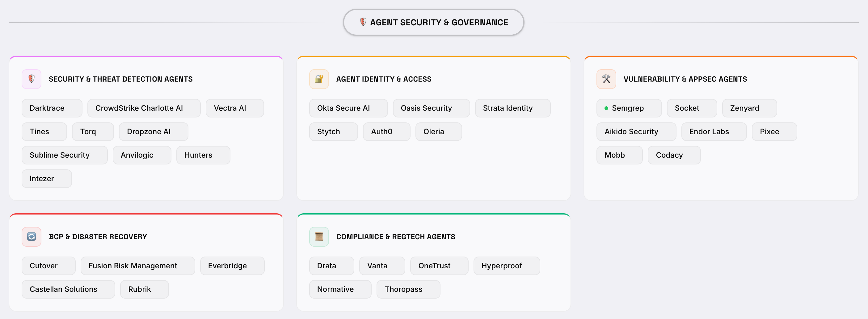Viewport: 868px width, 319px height.
Task: Select Fusion Risk Management
Action: (x=138, y=266)
